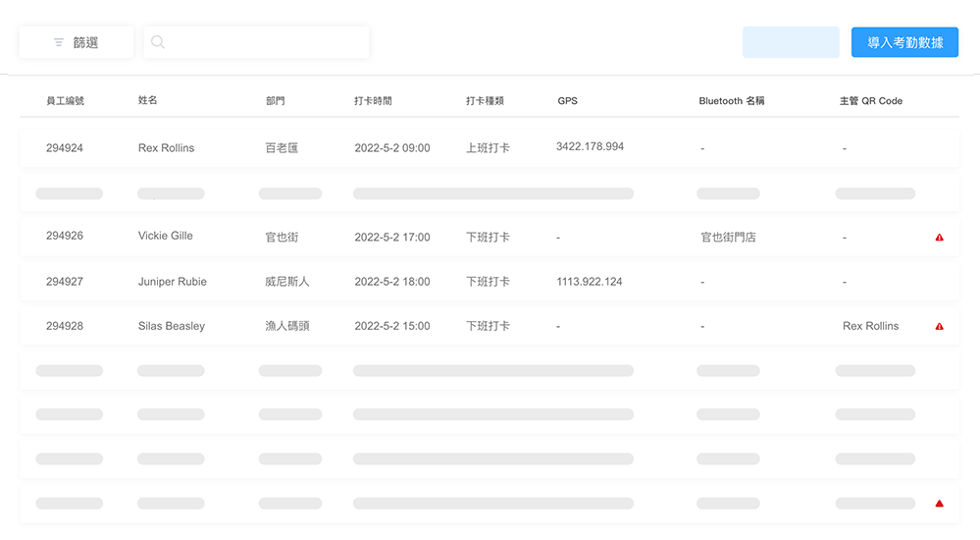Screen dimensions: 980x540
Task: Click the filter lines icon beside 篩選
Action: 59,42
